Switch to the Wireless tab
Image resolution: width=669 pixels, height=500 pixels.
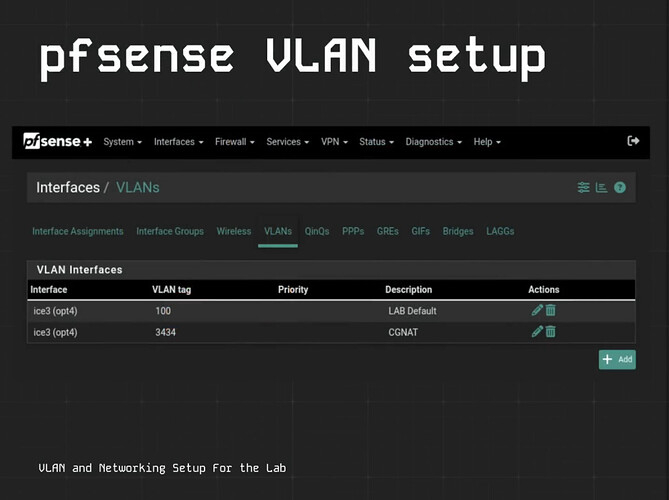[x=234, y=231]
